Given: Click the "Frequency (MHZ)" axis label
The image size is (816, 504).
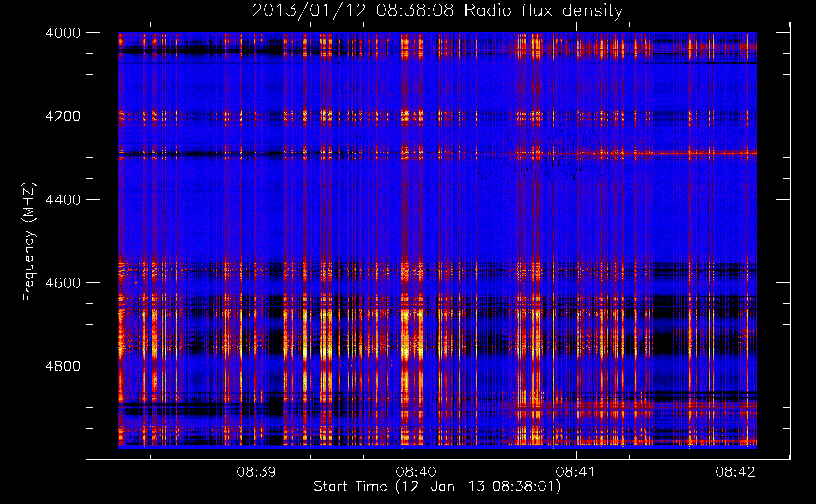Looking at the screenshot, I should [29, 242].
